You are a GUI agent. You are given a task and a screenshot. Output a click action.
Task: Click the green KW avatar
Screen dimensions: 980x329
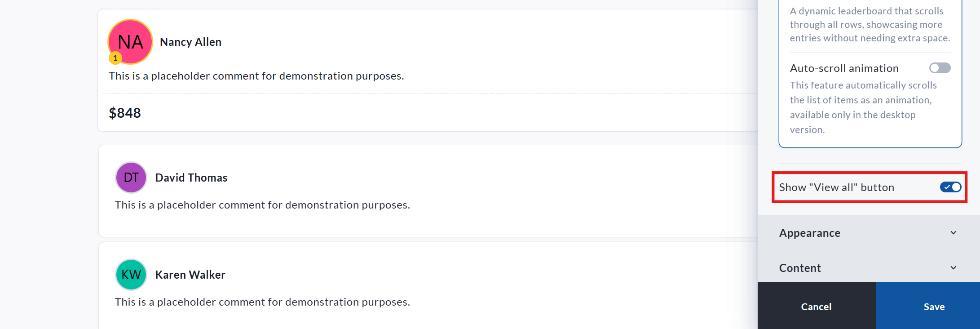coord(131,275)
